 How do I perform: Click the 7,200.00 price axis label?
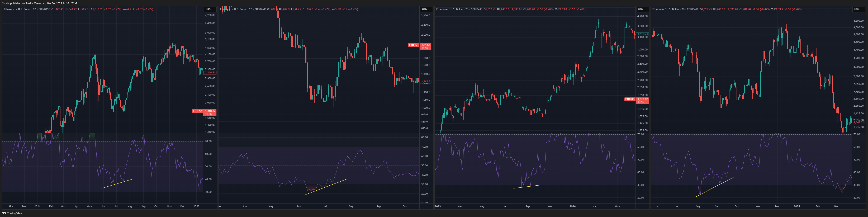[210, 15]
